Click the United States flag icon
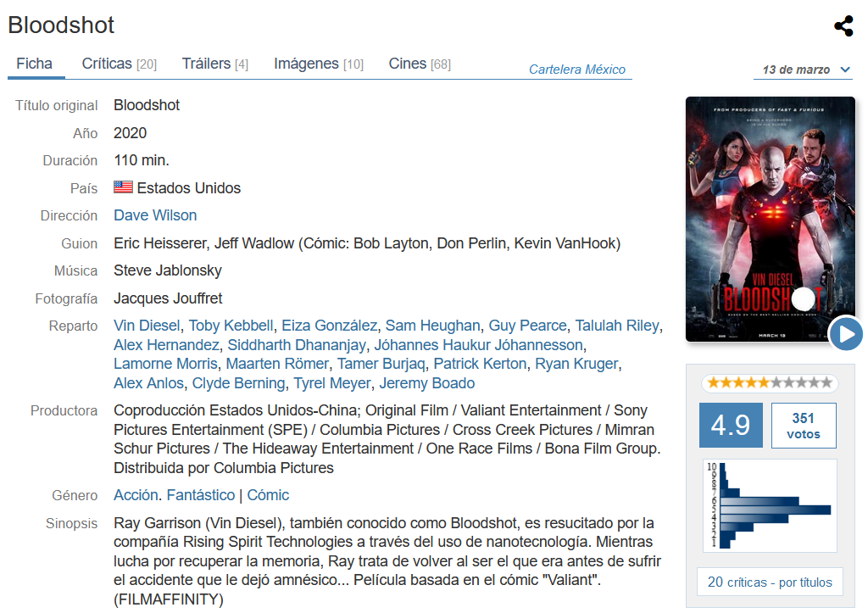 (x=123, y=187)
